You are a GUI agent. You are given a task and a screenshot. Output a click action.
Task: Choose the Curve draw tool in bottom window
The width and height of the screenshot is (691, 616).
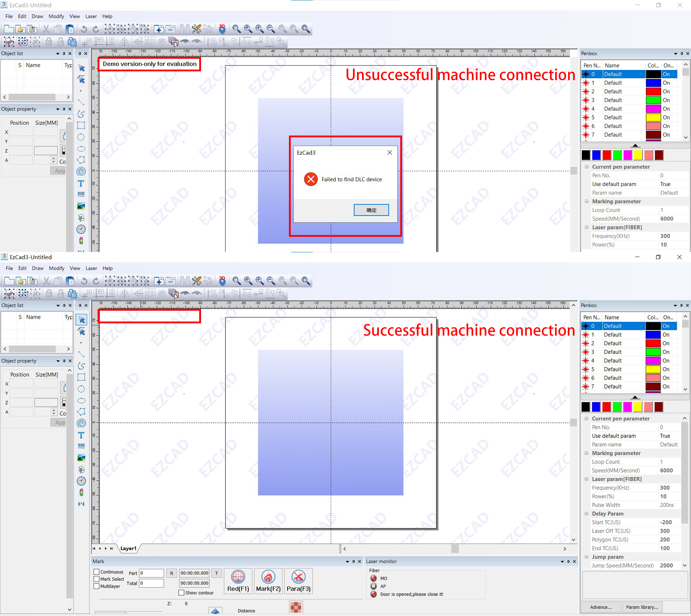[x=81, y=366]
